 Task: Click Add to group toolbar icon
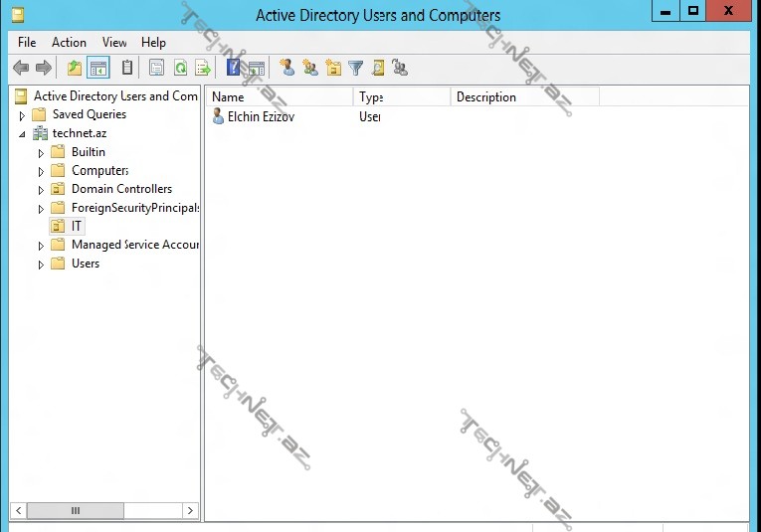(400, 68)
